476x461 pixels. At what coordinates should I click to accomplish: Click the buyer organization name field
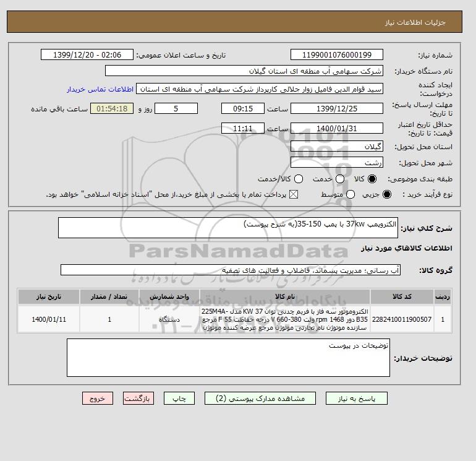[244, 71]
